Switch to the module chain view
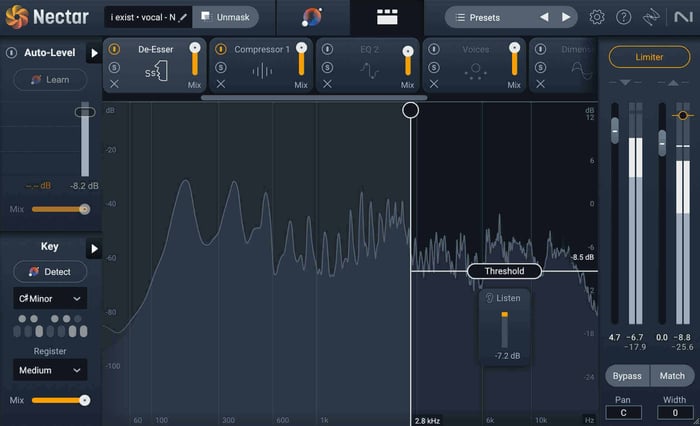This screenshot has width=700, height=426. [387, 17]
